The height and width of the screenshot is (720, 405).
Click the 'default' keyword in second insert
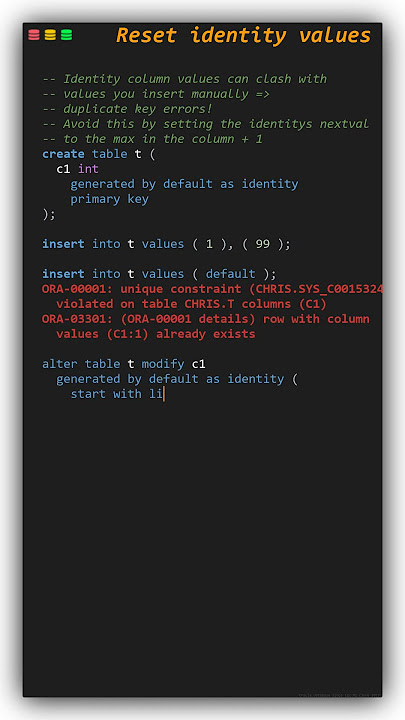tap(231, 274)
